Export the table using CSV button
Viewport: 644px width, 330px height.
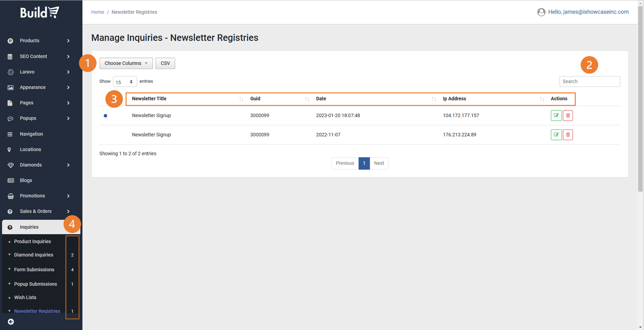coord(165,63)
